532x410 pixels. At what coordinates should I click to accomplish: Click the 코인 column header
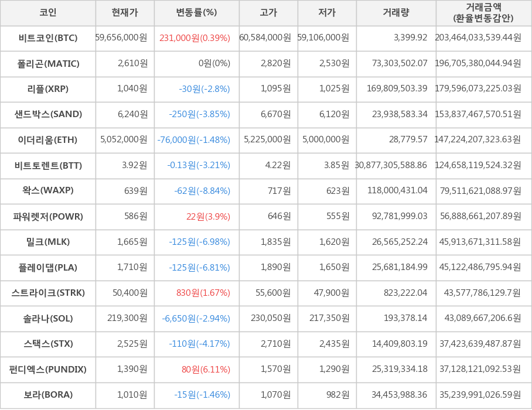(48, 13)
